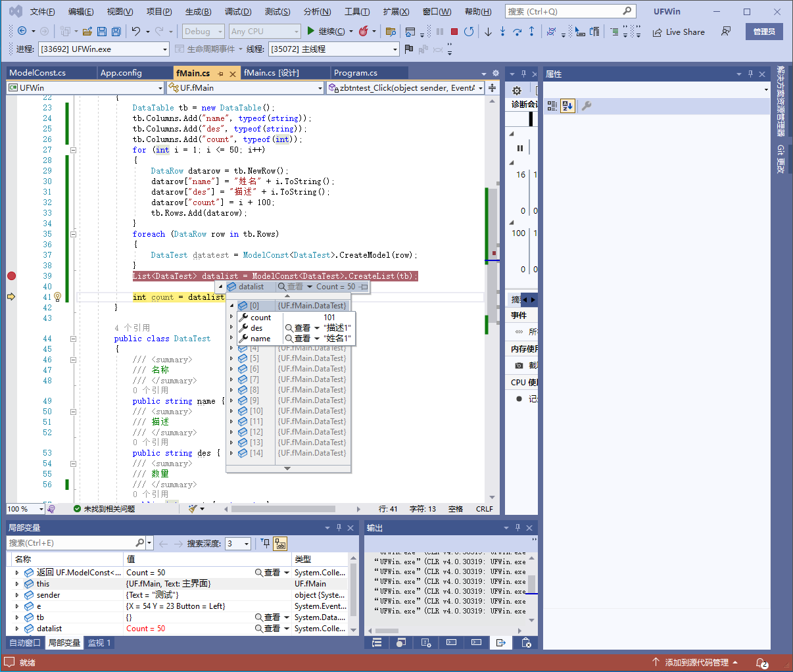Viewport: 793px width, 672px height.
Task: Click the Step Into arrow icon
Action: [502, 32]
